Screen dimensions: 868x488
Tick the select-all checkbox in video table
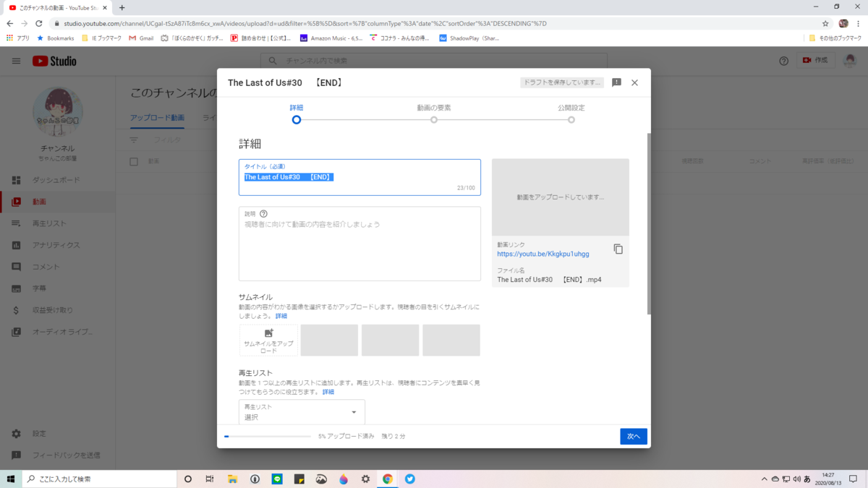[134, 161]
